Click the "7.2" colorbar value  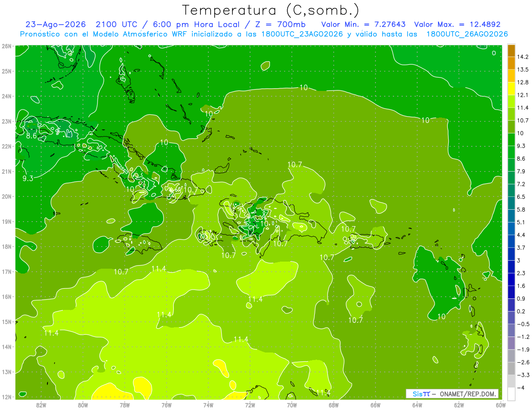[521, 184]
